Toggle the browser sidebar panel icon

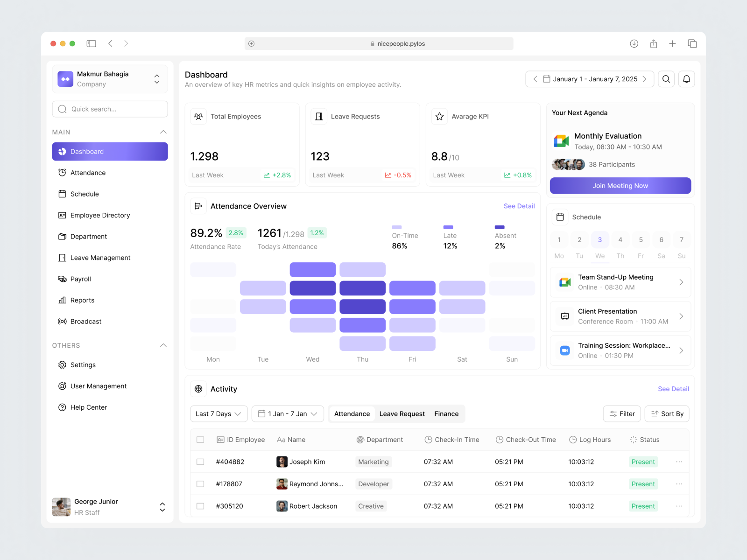coord(92,43)
